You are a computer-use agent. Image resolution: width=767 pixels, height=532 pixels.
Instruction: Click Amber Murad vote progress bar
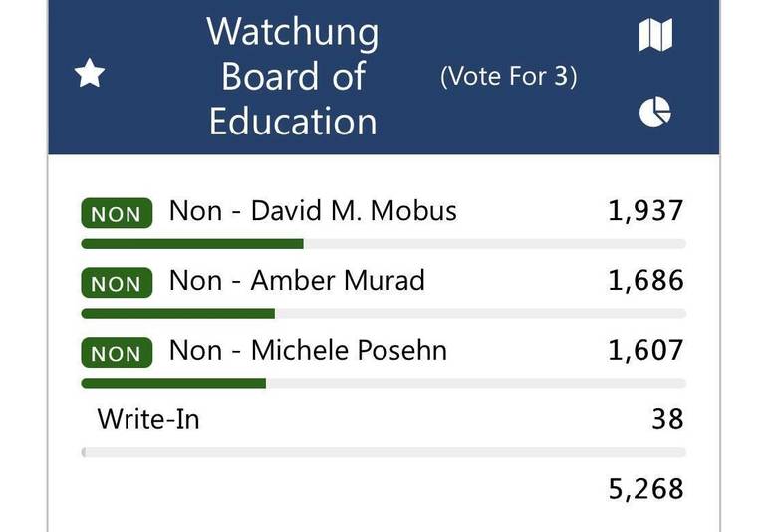pyautogui.click(x=383, y=313)
